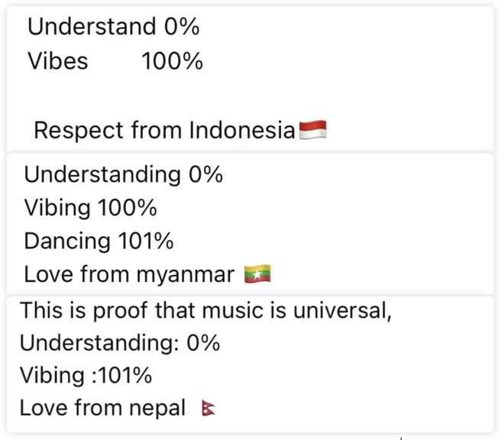This screenshot has height=440, width=504.
Task: Click "100%" beside the word Vibes
Action: [172, 61]
